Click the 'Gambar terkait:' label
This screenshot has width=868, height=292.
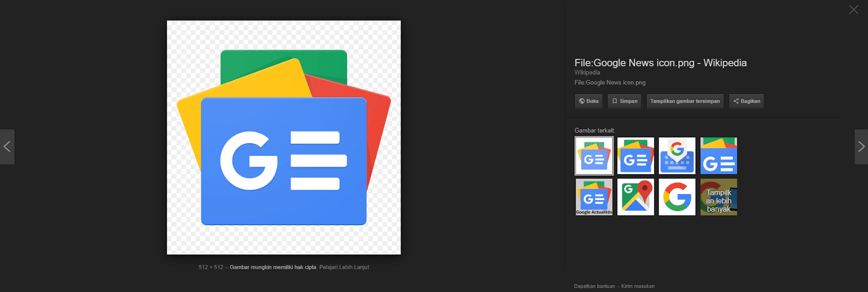(x=595, y=130)
